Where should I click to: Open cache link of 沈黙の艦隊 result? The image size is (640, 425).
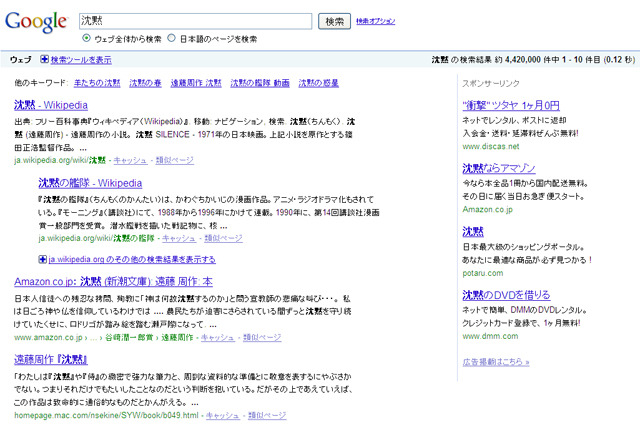(x=179, y=238)
